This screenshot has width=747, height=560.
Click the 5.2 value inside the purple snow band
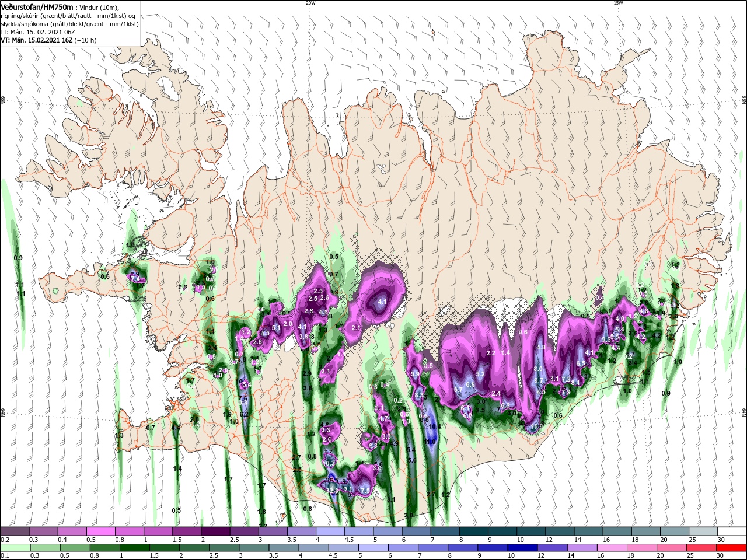click(x=481, y=374)
